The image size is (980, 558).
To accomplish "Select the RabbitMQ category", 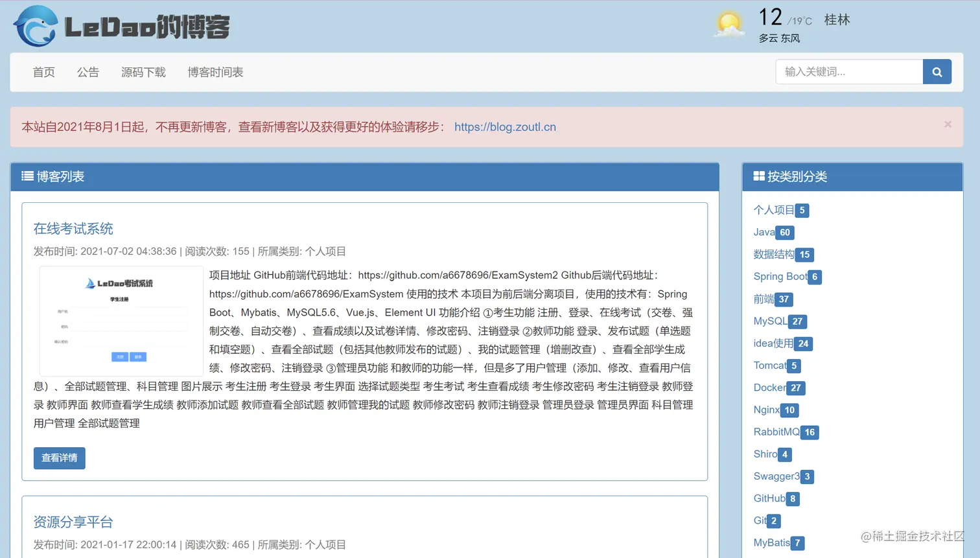I will [776, 432].
